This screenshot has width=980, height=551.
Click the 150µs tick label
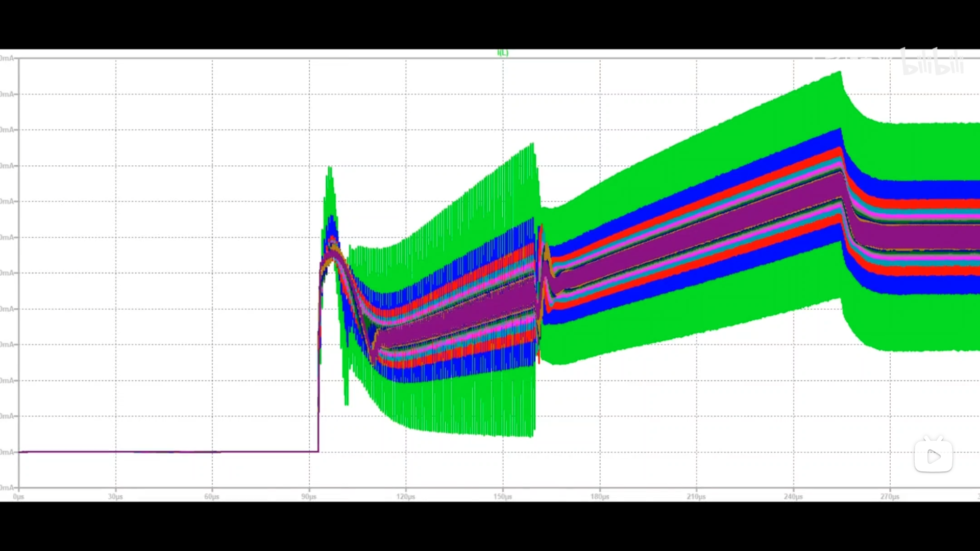coord(503,496)
